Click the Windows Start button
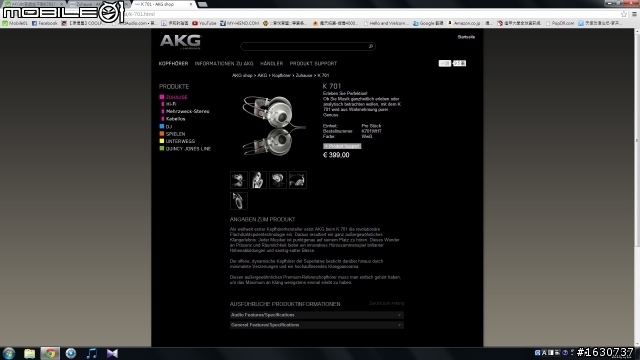640x360 pixels. pos(9,353)
